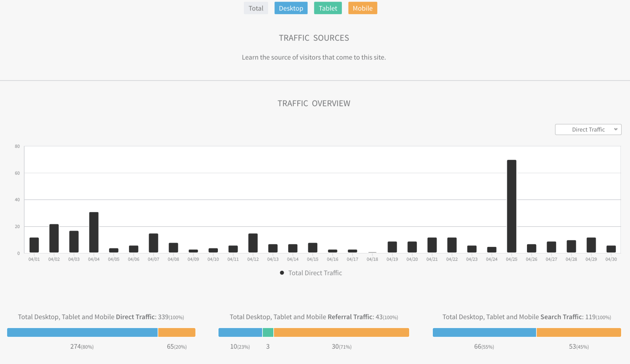Click the blue Direct Traffic desktop segment
The image size is (630, 364).
click(82, 333)
